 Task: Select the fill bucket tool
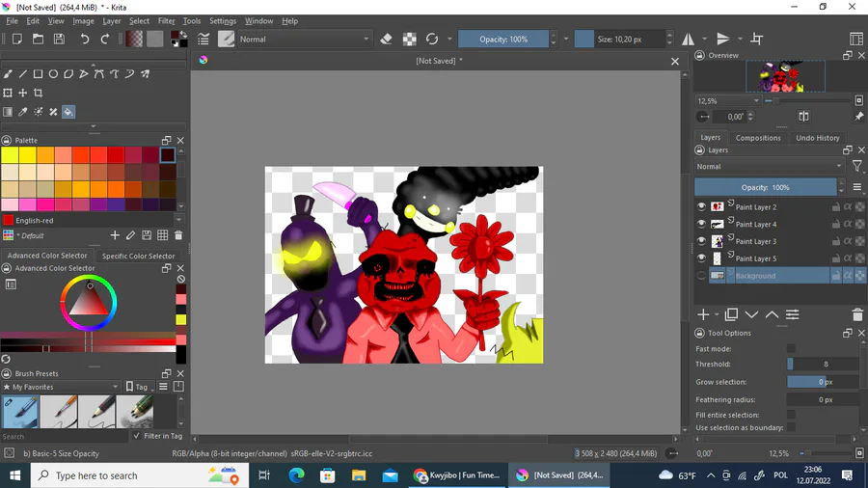click(68, 112)
